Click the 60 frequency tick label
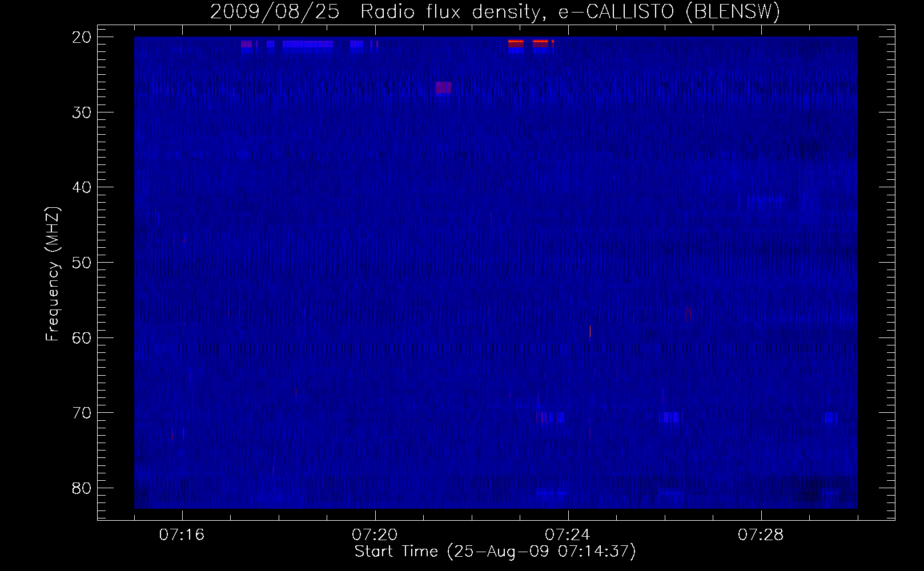924x571 pixels. (82, 337)
